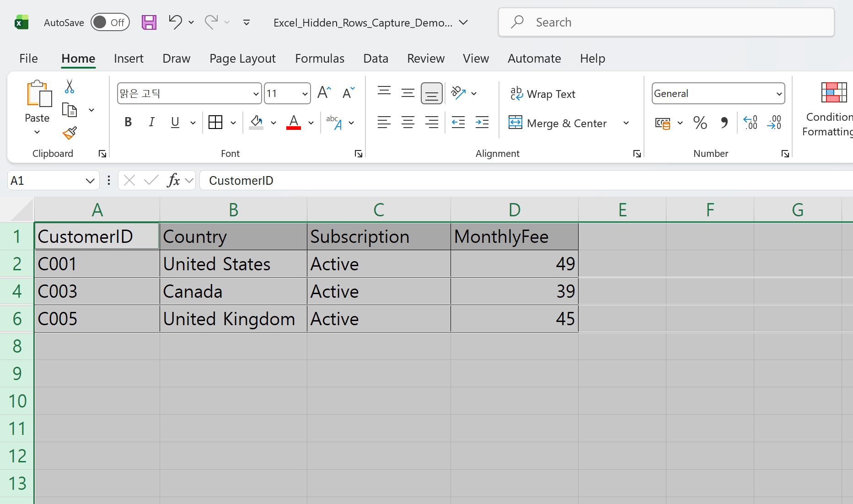Toggle Bold formatting

pos(128,123)
